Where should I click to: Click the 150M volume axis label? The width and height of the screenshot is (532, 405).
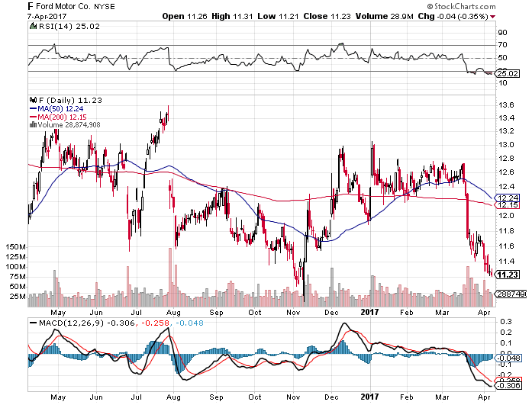tap(15, 246)
